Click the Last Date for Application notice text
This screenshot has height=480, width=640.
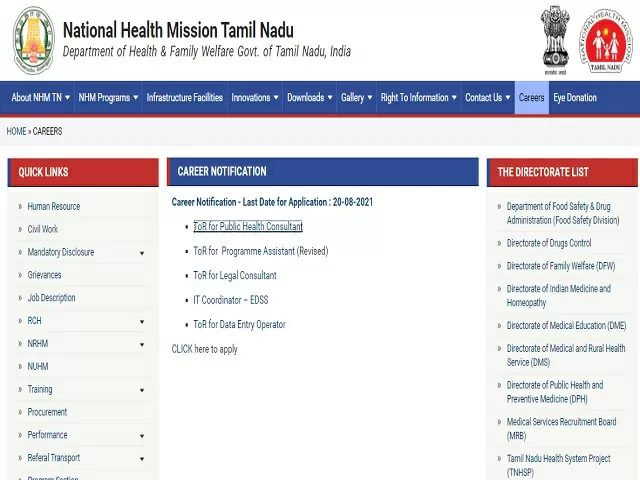click(272, 202)
